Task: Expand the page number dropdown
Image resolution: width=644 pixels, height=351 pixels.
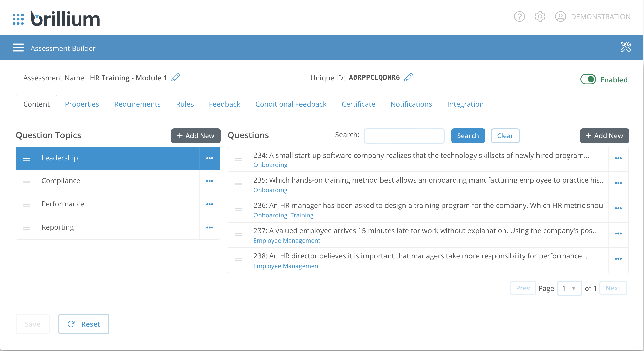Action: tap(569, 288)
